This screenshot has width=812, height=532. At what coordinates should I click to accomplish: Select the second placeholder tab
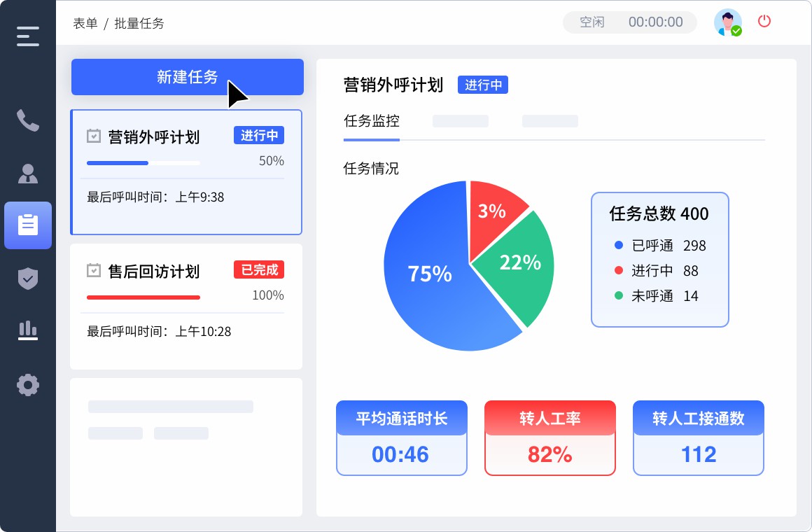click(550, 120)
